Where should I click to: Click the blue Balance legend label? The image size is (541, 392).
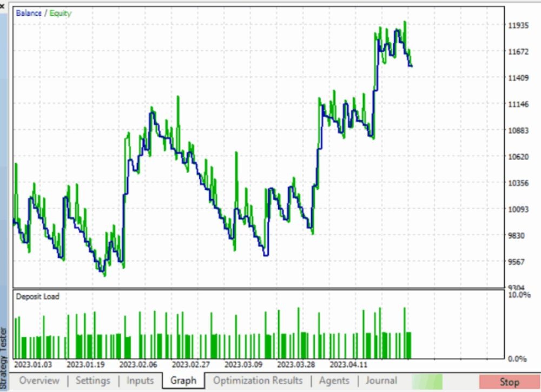(28, 13)
